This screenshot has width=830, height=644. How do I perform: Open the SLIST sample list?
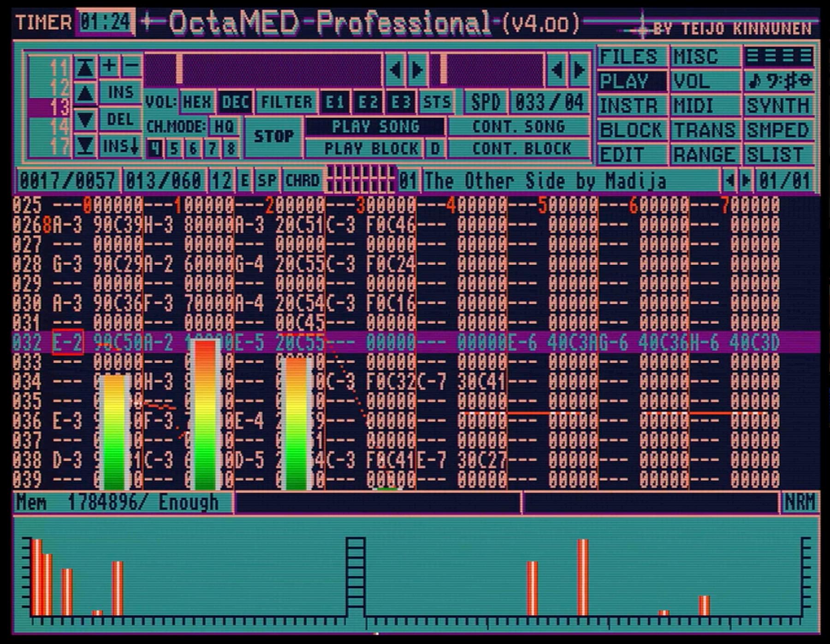pos(779,154)
